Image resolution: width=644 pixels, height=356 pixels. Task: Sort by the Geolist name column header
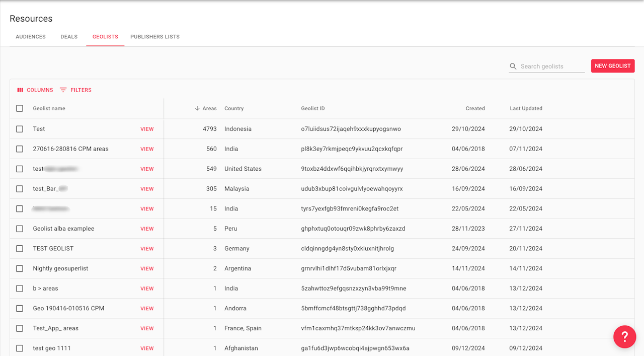click(x=49, y=108)
